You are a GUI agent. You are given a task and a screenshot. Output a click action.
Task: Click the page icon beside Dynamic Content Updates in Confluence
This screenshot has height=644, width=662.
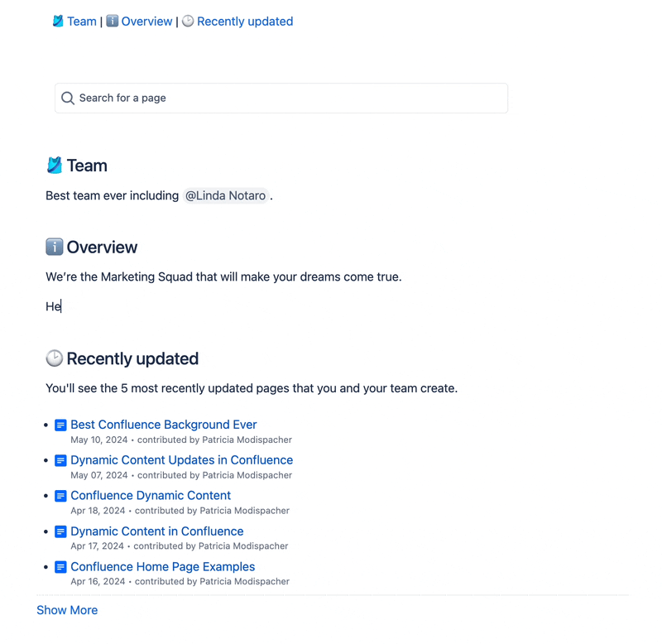60,459
